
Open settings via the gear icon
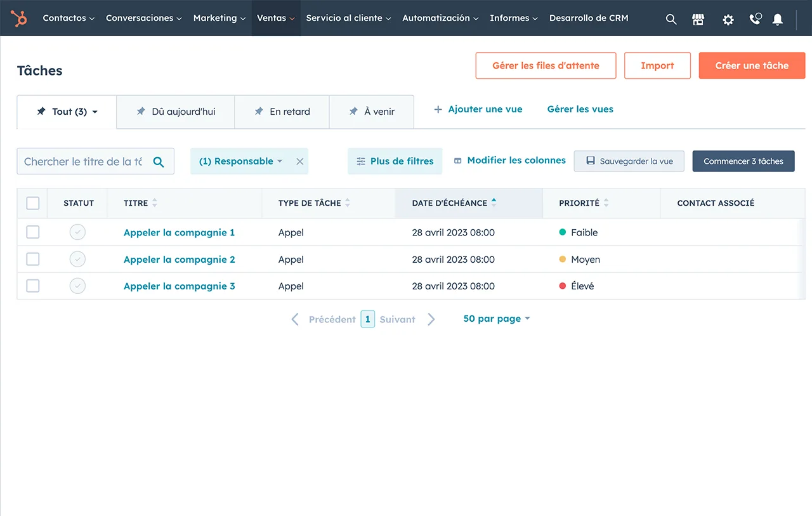click(728, 20)
